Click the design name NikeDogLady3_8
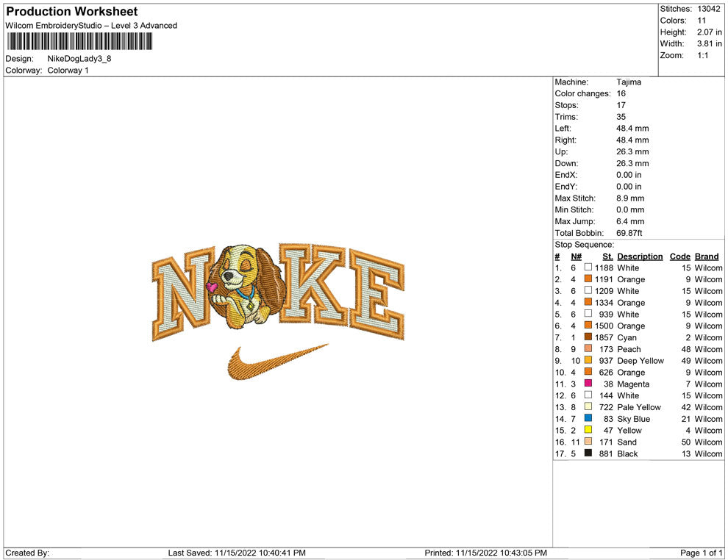 79,59
